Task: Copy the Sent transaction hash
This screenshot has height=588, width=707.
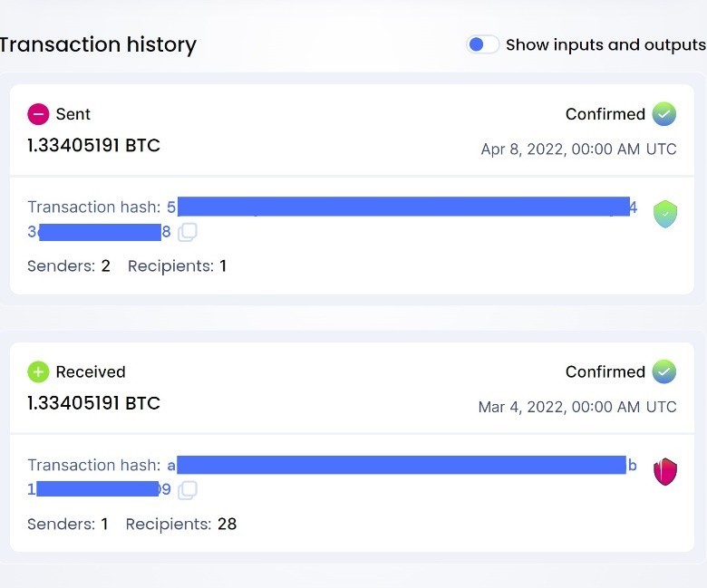Action: pyautogui.click(x=188, y=233)
